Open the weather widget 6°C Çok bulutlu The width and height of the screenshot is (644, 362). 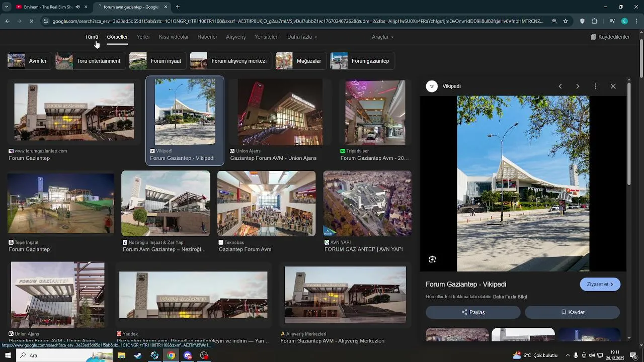coord(535,355)
